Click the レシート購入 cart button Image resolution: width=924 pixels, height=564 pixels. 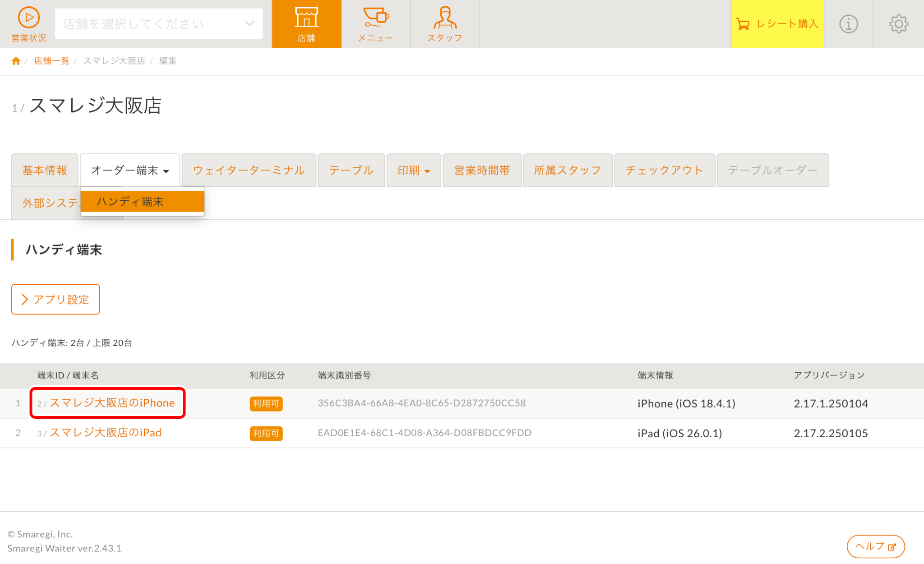(777, 24)
